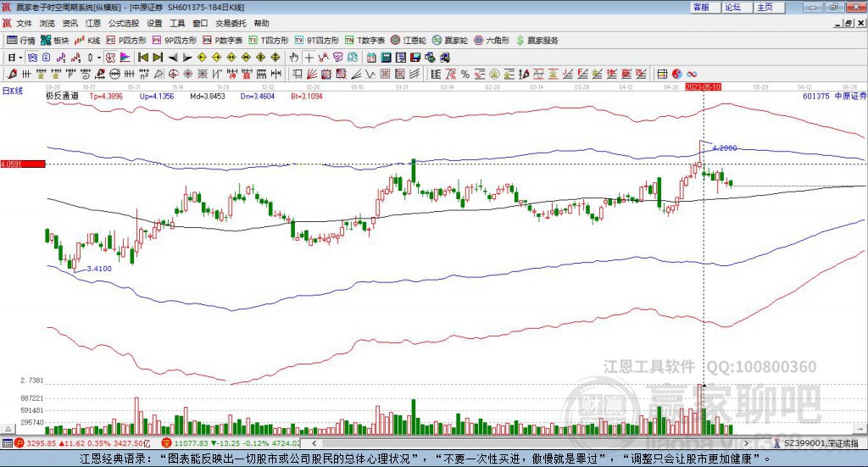868x467 pixels.
Task: Open the 公式选股 menu
Action: [x=124, y=23]
